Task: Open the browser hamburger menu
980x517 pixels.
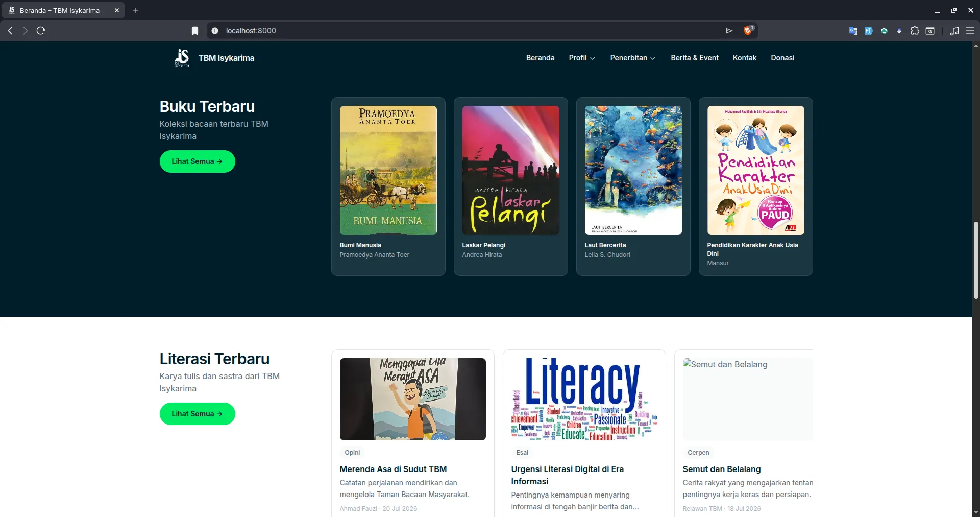Action: point(970,31)
